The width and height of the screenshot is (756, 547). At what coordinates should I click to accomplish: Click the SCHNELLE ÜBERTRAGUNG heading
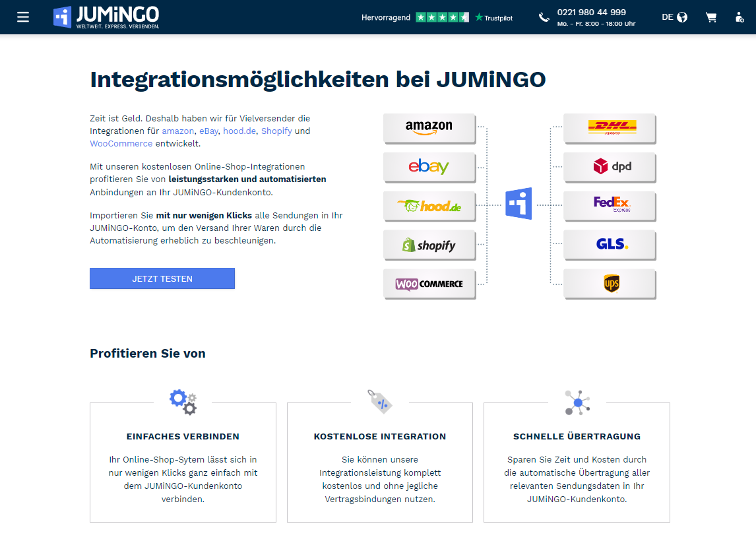[577, 437]
